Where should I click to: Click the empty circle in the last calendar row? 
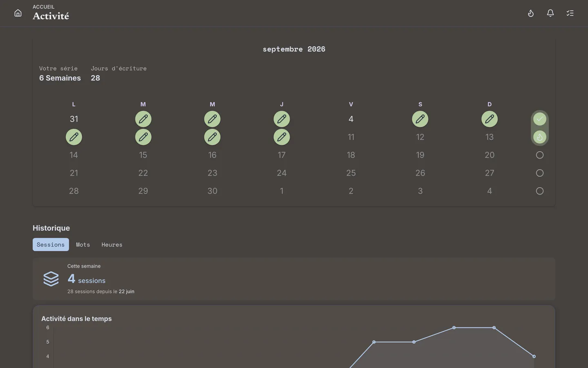click(540, 191)
